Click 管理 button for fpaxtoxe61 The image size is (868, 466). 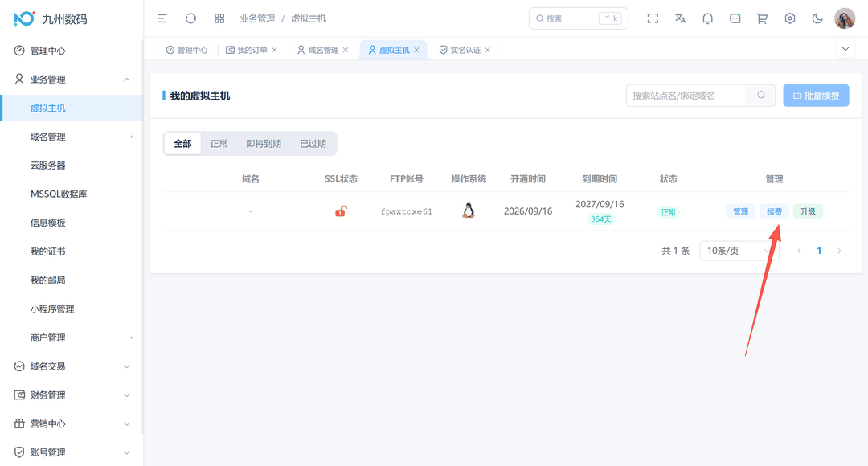pos(741,211)
